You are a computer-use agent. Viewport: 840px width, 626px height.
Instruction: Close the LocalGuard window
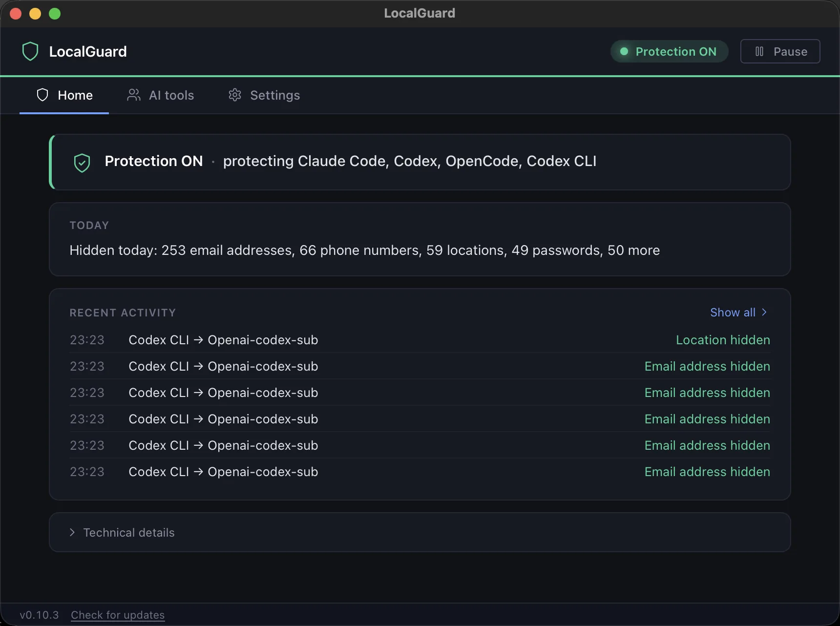click(x=16, y=13)
